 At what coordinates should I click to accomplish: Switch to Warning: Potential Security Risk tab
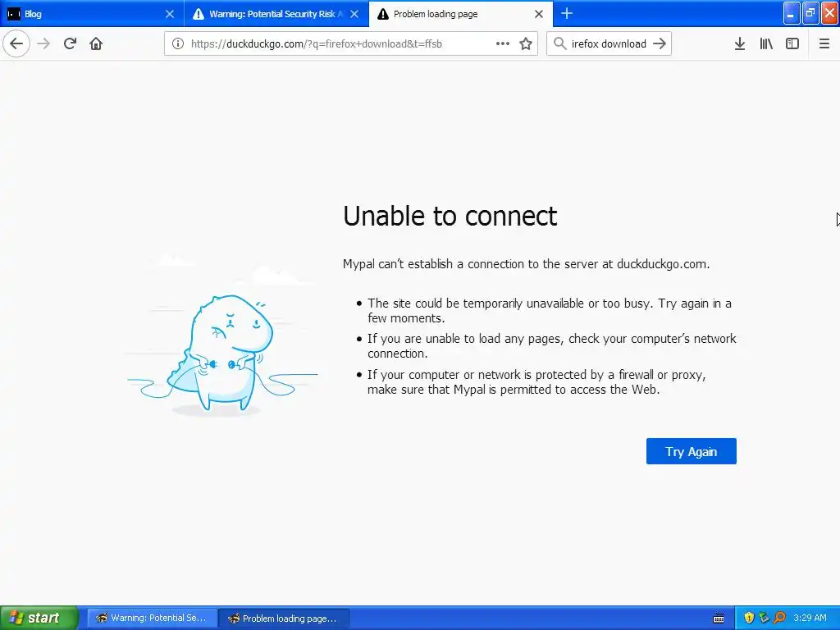click(276, 14)
